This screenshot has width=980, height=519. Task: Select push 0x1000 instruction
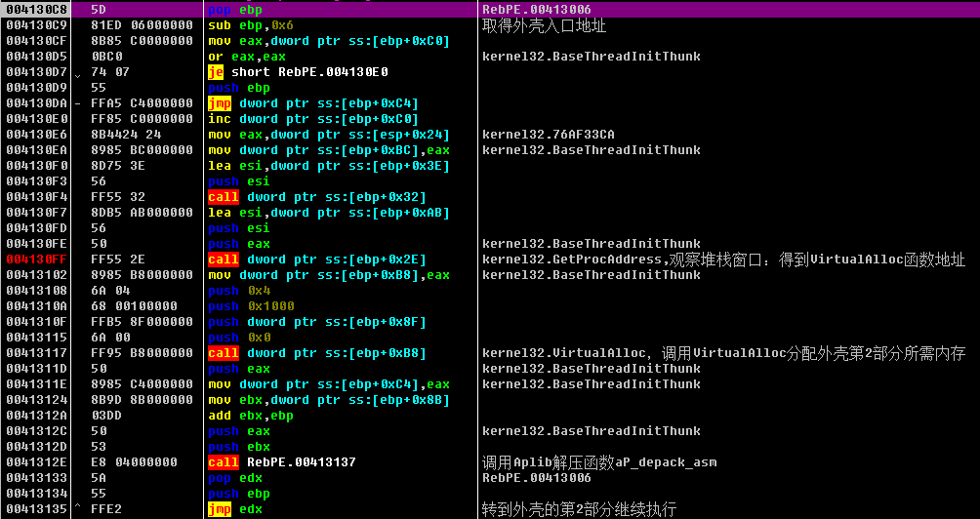tap(251, 306)
